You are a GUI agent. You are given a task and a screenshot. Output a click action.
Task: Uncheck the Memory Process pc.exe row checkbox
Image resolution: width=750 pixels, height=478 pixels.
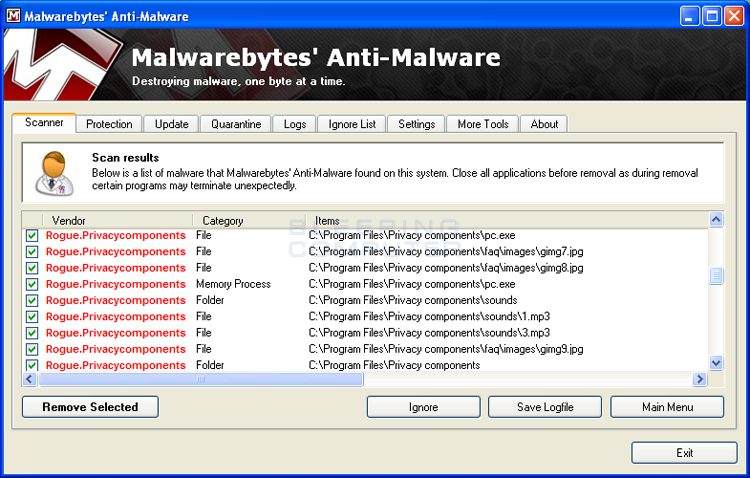point(32,284)
